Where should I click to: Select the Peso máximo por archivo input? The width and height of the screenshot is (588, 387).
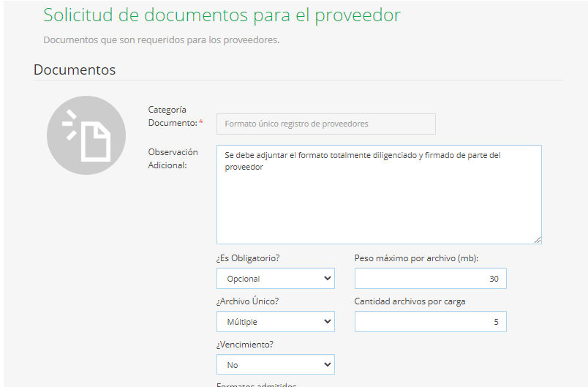coord(430,279)
